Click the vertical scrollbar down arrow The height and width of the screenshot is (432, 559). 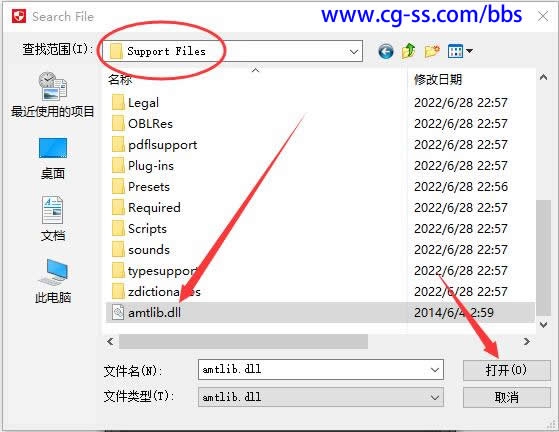(543, 325)
